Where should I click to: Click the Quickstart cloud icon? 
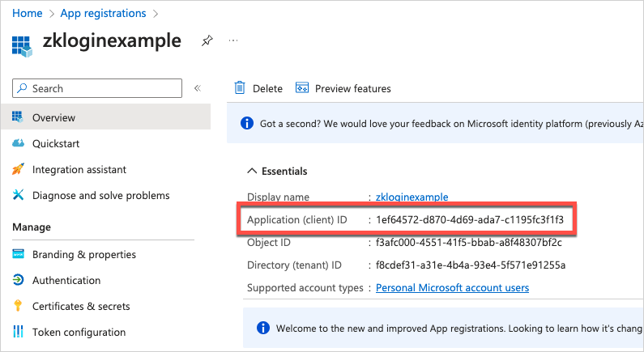pos(19,143)
